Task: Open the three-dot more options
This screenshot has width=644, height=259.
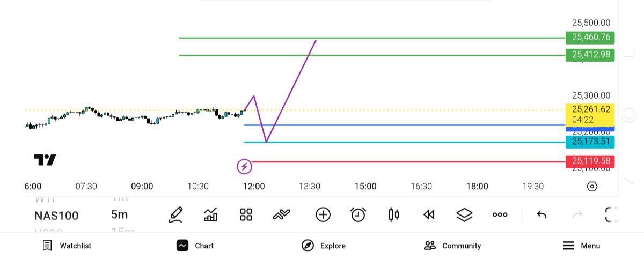Action: coord(500,215)
